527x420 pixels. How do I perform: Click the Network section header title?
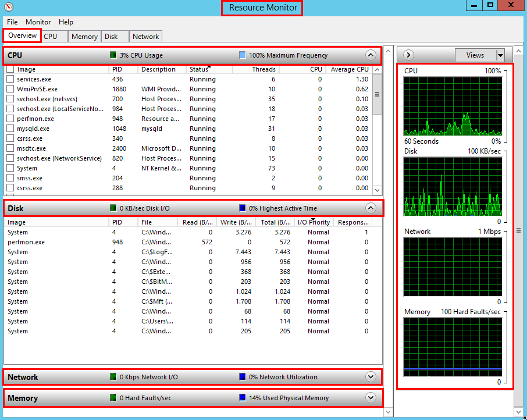point(23,377)
